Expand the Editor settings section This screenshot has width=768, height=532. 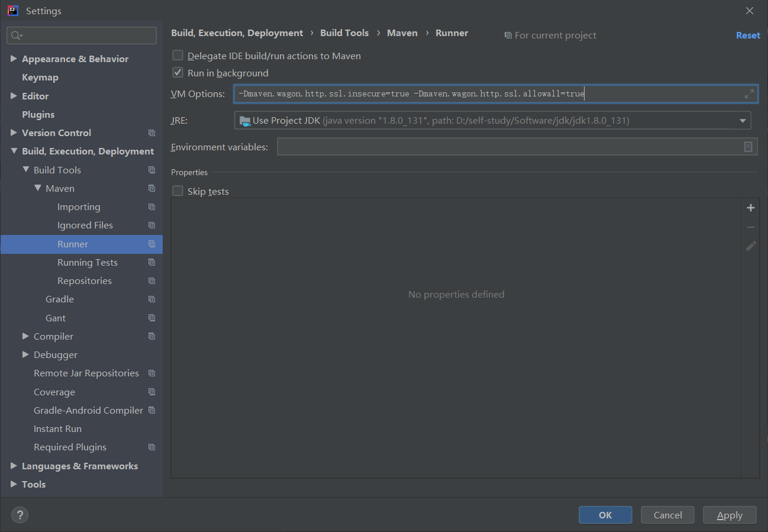(14, 96)
